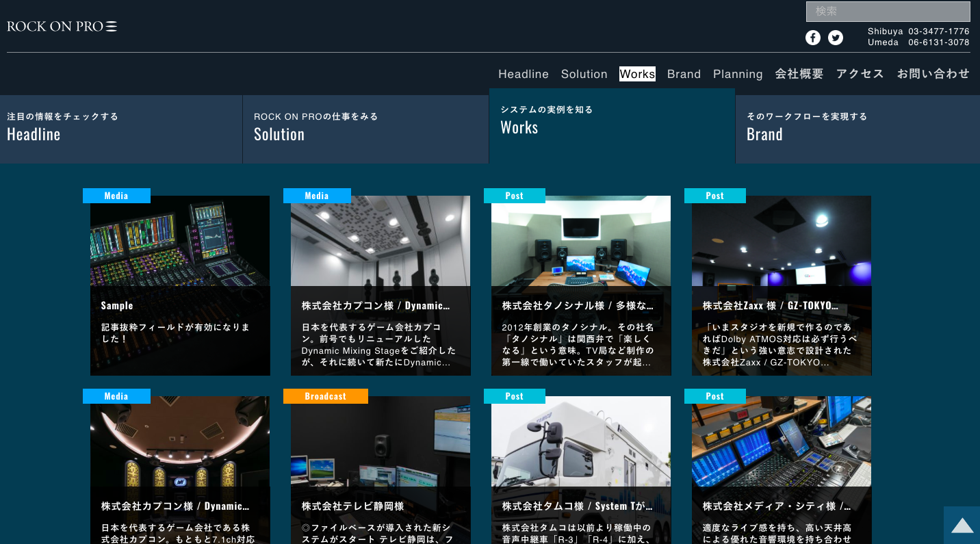This screenshot has width=980, height=544.
Task: Select the large Solution panel tab
Action: coord(366,129)
